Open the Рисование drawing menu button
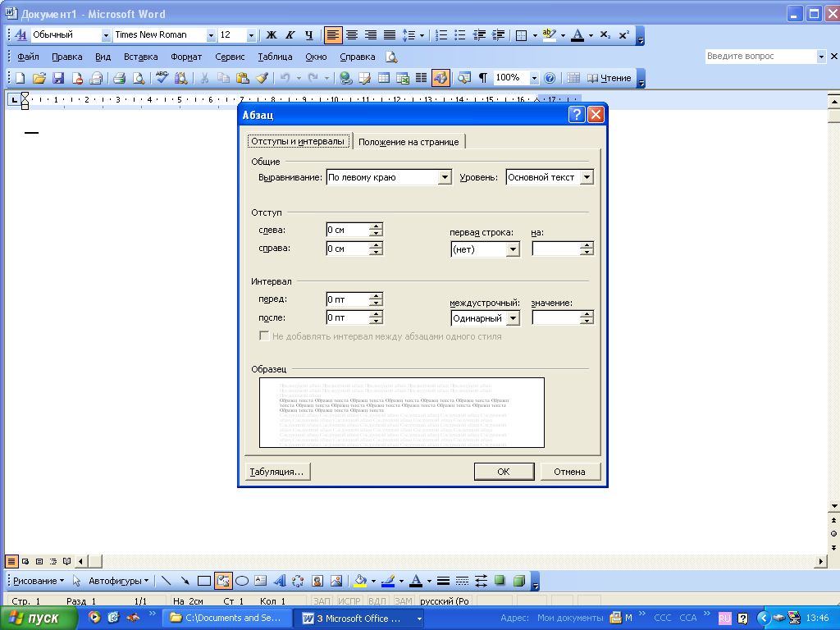Viewport: 840px width, 630px height. (x=38, y=581)
